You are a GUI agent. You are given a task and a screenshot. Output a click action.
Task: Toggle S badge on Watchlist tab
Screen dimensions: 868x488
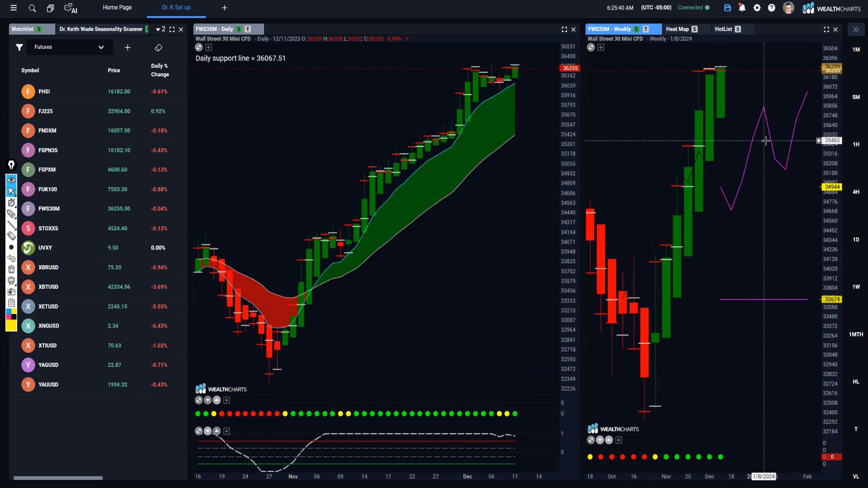click(x=39, y=29)
